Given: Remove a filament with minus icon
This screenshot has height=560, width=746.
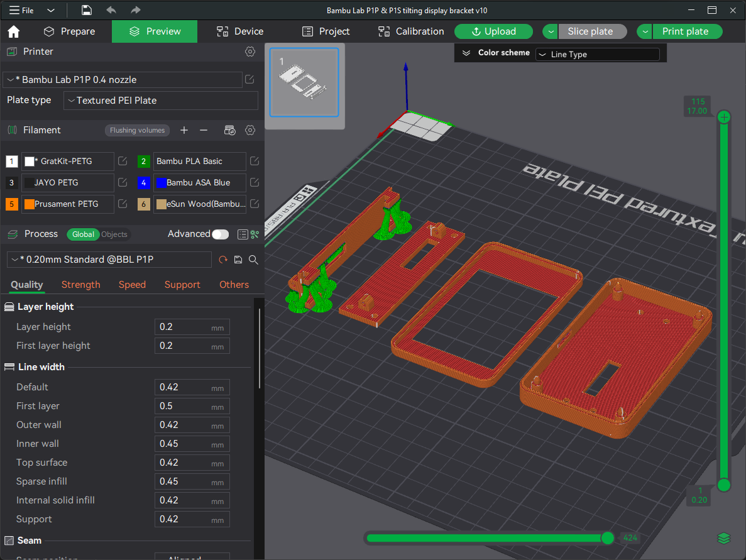Looking at the screenshot, I should (204, 130).
